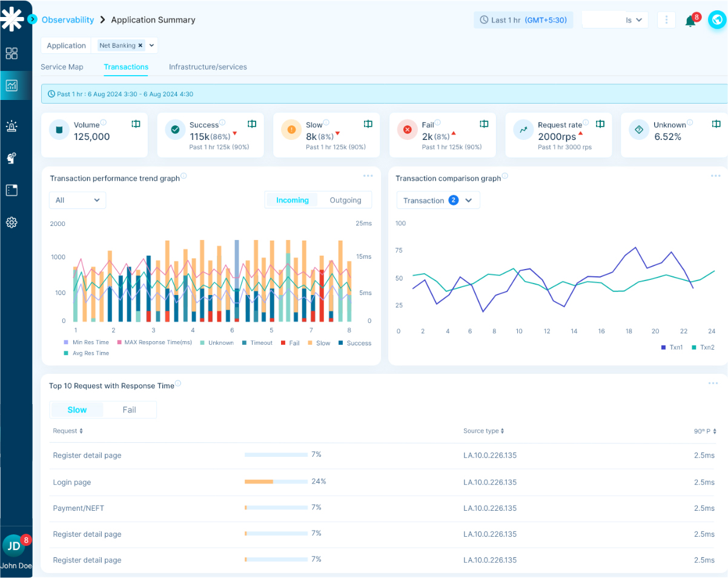Click the alerts siren icon in sidebar

point(12,126)
